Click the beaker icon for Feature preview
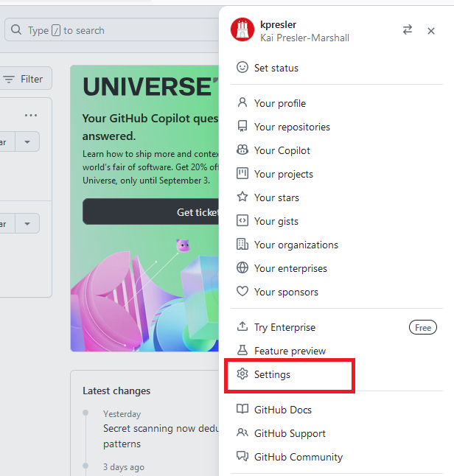The width and height of the screenshot is (454, 476). click(242, 351)
